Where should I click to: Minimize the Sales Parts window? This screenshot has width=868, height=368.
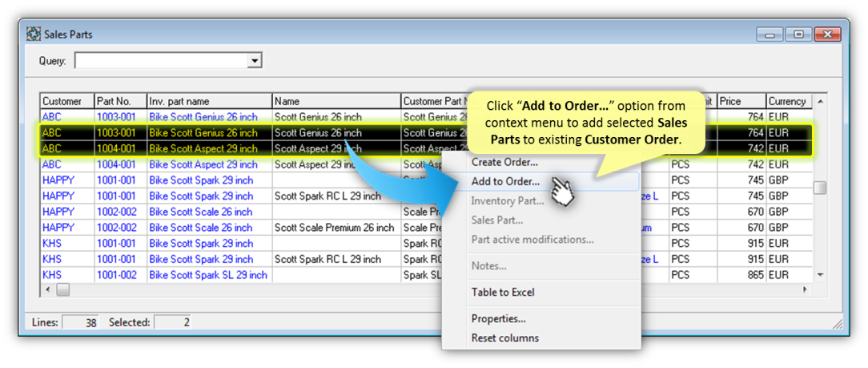[770, 34]
